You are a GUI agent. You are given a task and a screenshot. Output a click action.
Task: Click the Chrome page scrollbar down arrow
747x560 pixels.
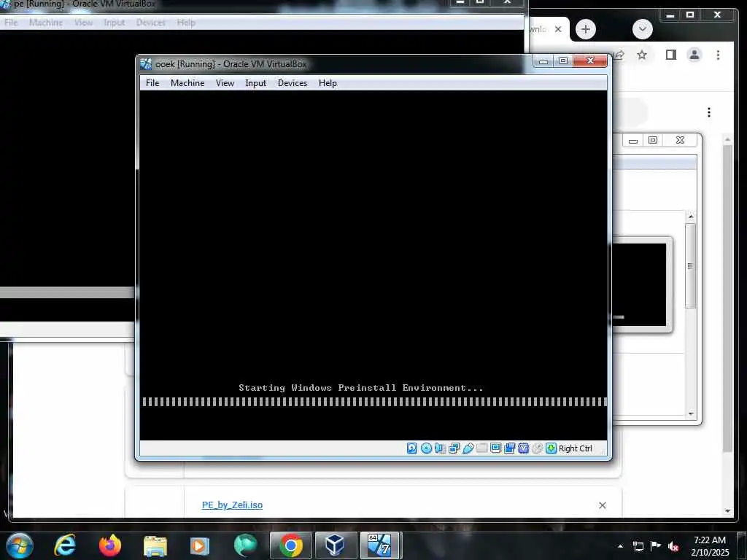pyautogui.click(x=727, y=511)
